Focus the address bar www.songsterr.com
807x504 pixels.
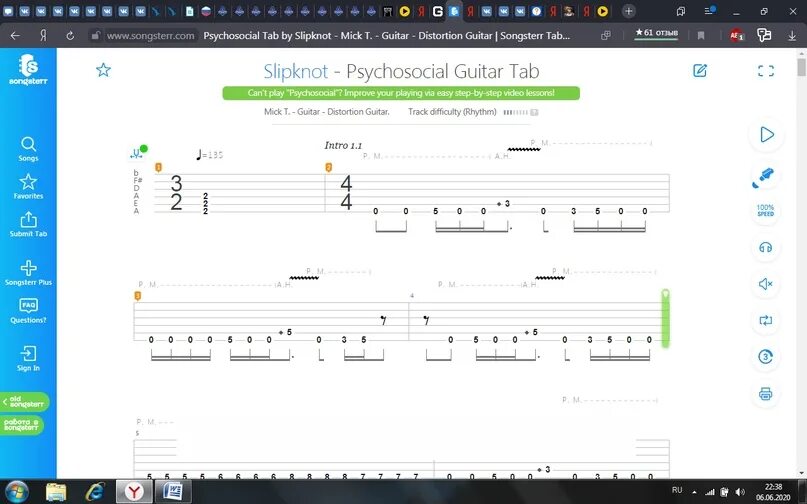pyautogui.click(x=150, y=36)
